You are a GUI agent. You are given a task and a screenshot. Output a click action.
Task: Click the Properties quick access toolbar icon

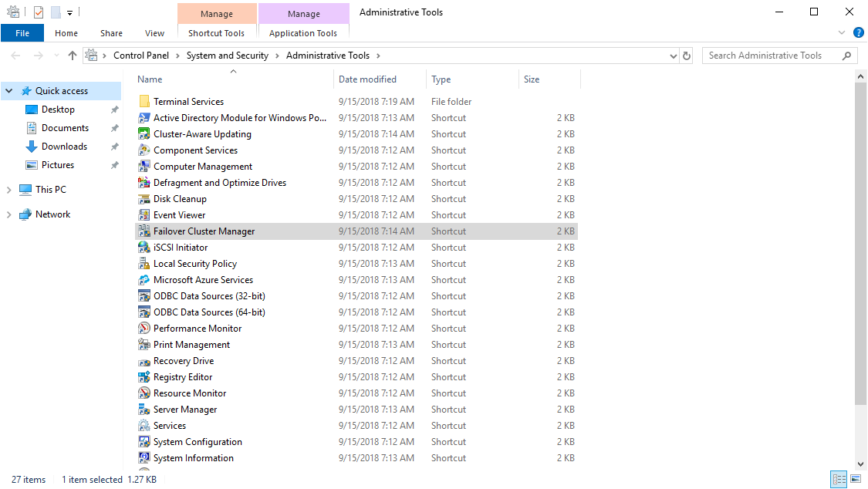(39, 12)
